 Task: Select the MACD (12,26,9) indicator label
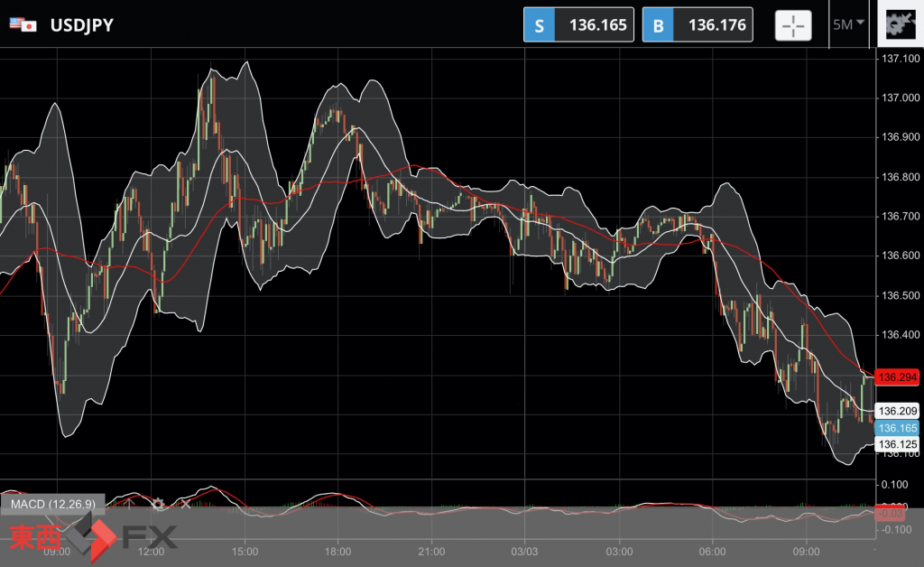[53, 504]
